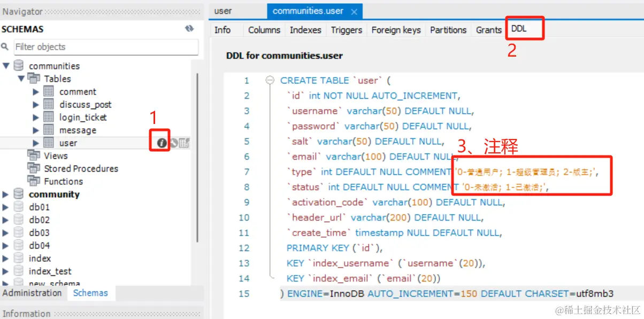The width and height of the screenshot is (644, 319).
Task: Click the `create_time` timestamp line
Action: [x=394, y=233]
